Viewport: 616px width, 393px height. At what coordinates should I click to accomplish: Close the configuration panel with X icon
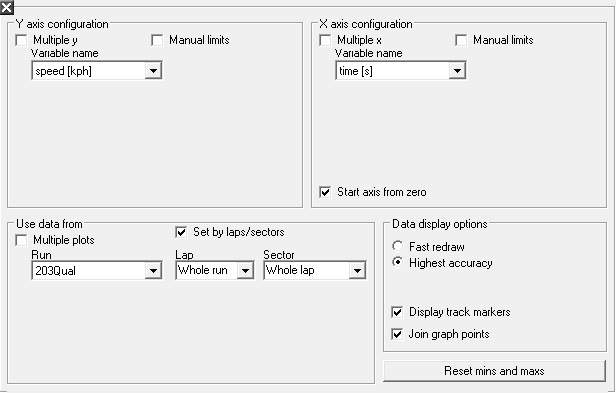click(x=7, y=7)
